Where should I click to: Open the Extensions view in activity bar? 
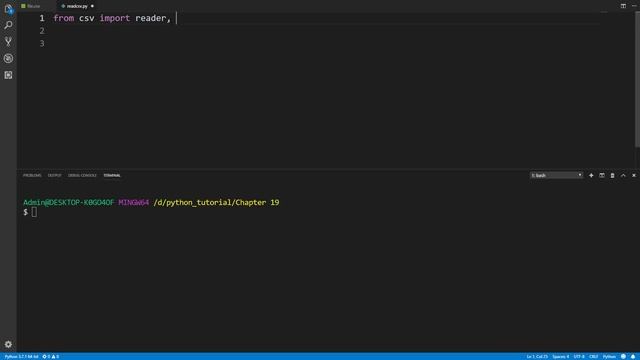8,75
